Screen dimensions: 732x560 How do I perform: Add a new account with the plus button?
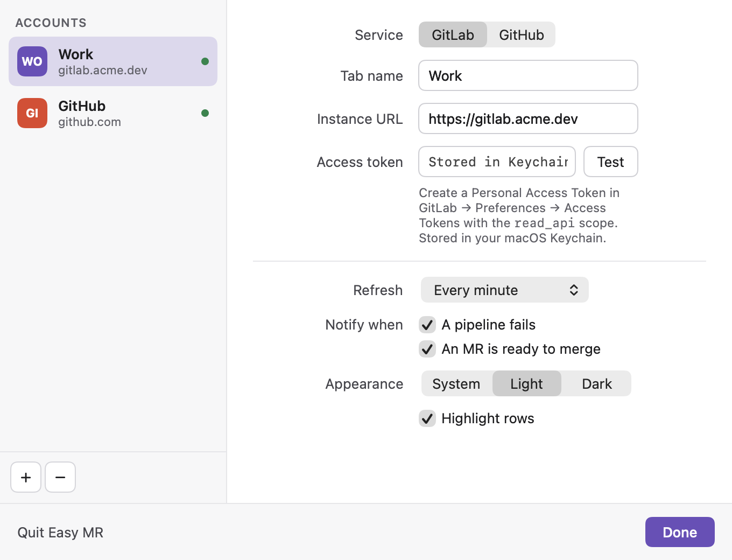26,477
